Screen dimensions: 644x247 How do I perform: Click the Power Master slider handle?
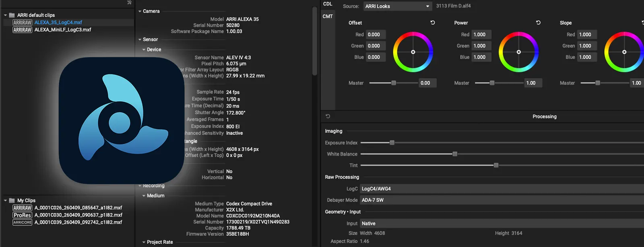click(492, 83)
